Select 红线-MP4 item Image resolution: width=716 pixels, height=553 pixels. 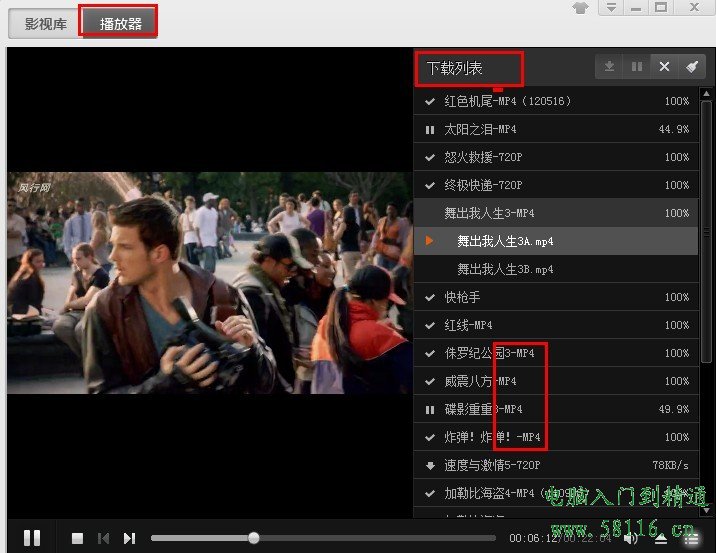(556, 325)
